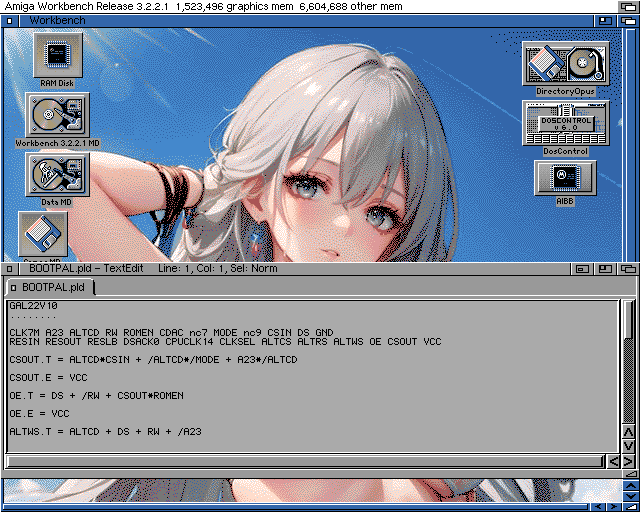Viewport: 640px width, 512px height.
Task: Launch the DirectoryOpus icon
Action: pos(566,64)
